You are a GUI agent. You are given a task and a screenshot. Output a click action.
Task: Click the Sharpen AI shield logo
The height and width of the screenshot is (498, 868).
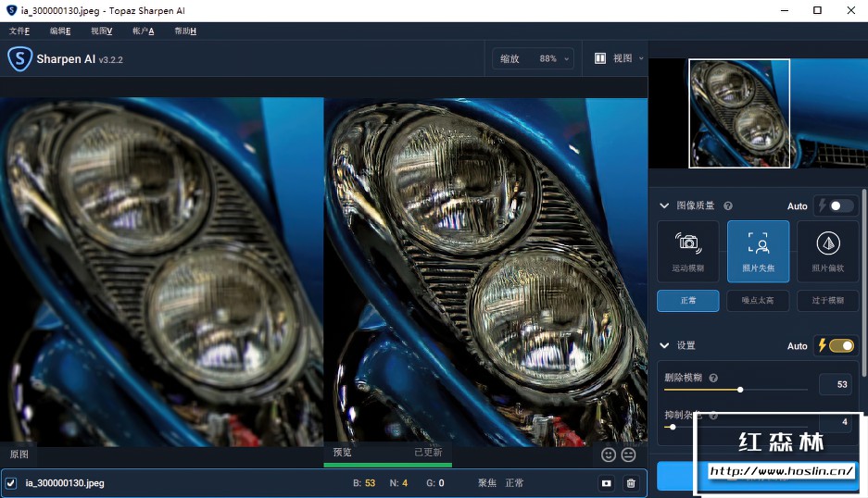coord(20,58)
